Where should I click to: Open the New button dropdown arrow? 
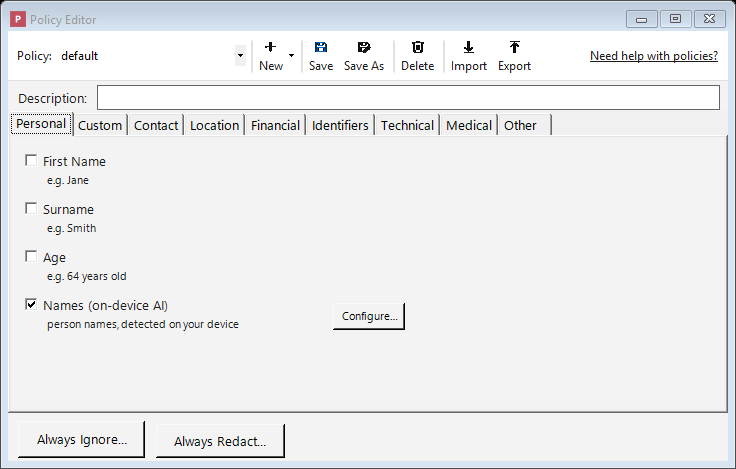(x=291, y=55)
